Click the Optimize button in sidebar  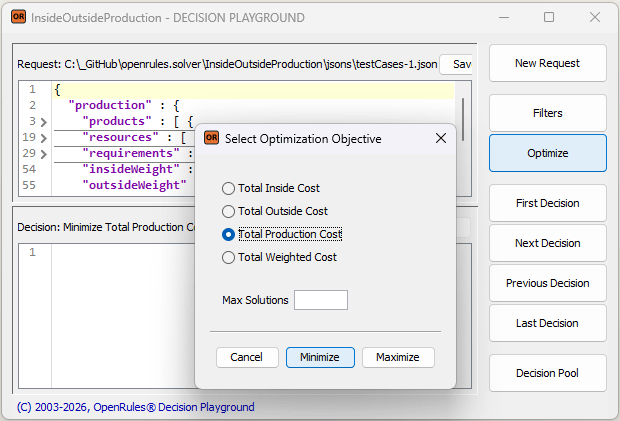point(547,153)
